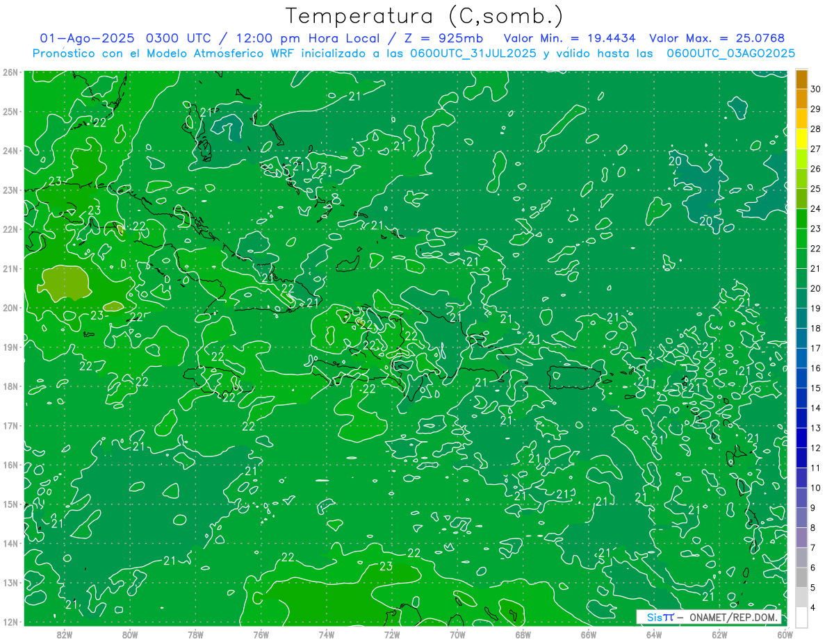
Task: Click the 22N latitude axis label
Action: 10,229
